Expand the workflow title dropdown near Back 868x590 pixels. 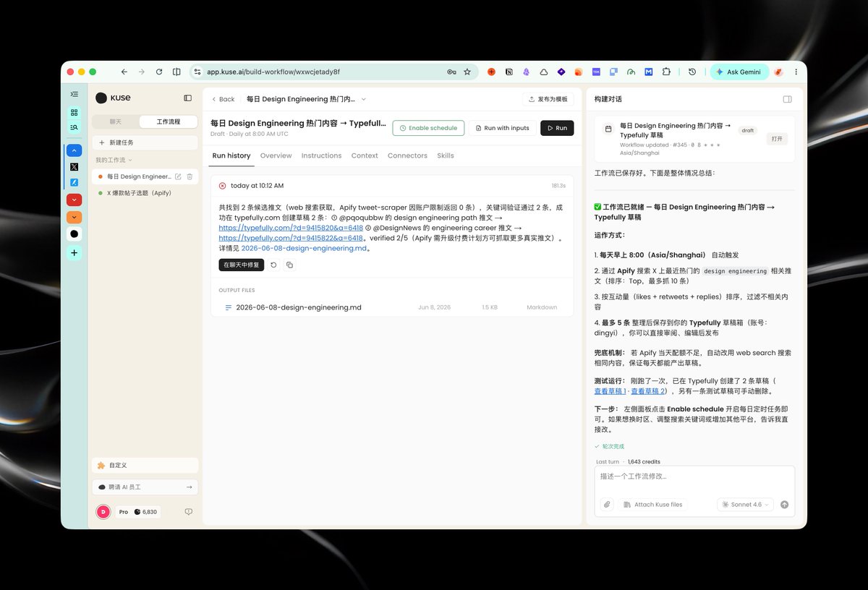[363, 99]
